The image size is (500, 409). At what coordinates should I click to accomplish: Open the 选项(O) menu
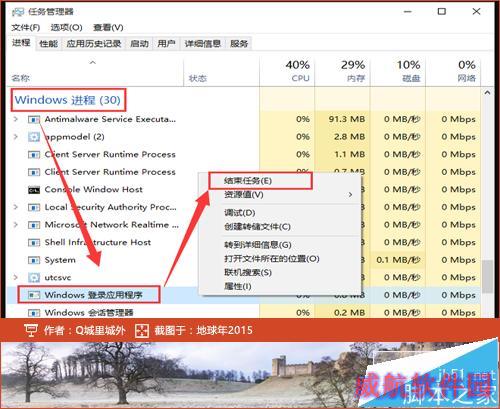[66, 27]
